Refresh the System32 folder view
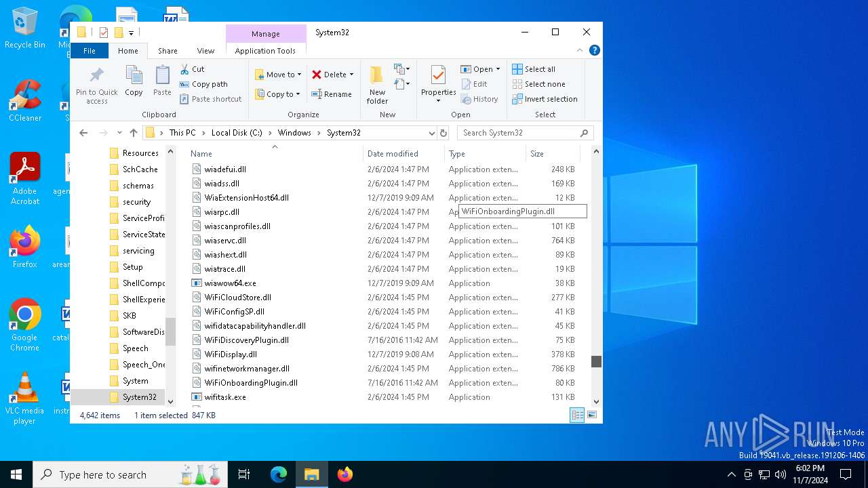 443,133
